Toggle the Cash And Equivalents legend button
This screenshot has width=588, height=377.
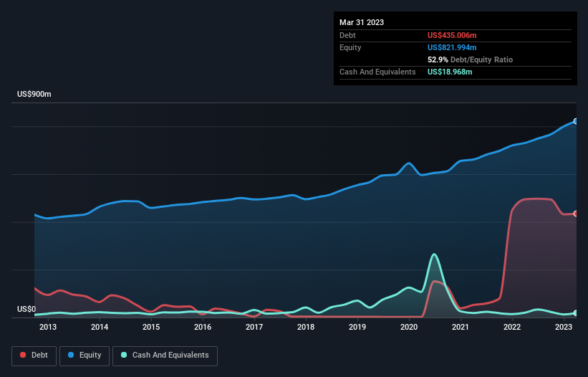point(165,355)
